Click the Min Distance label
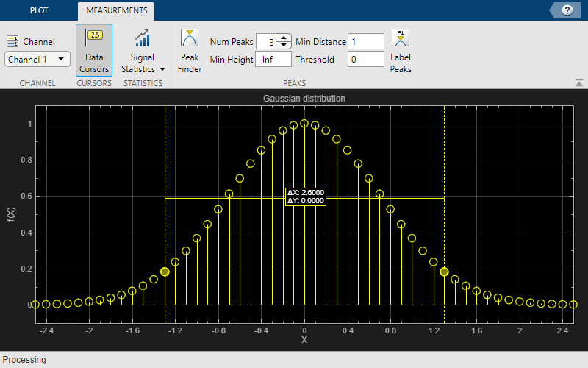Screen dimensions: 588x368 [320, 42]
